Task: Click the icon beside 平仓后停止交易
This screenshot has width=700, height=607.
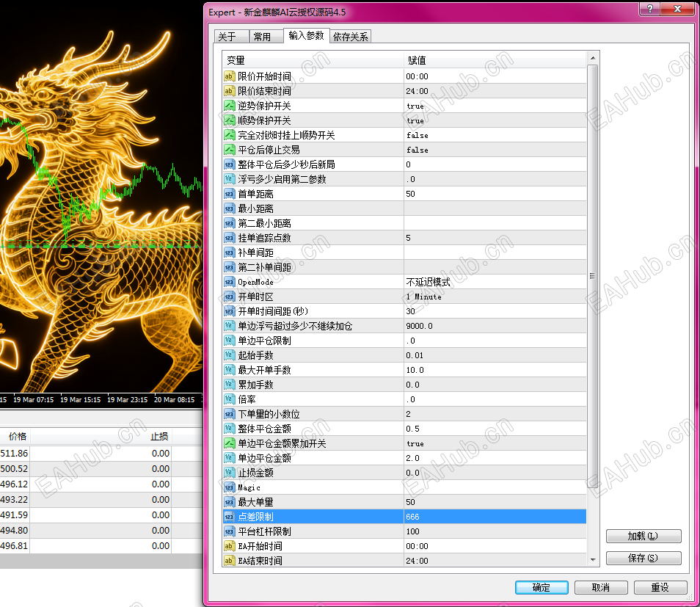Action: 229,150
